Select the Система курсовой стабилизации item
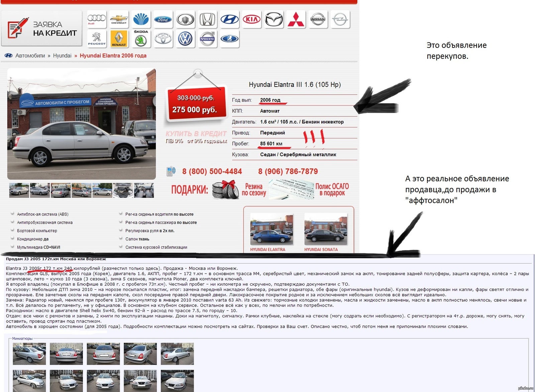Viewport: 535px width, 392px height. click(x=156, y=247)
